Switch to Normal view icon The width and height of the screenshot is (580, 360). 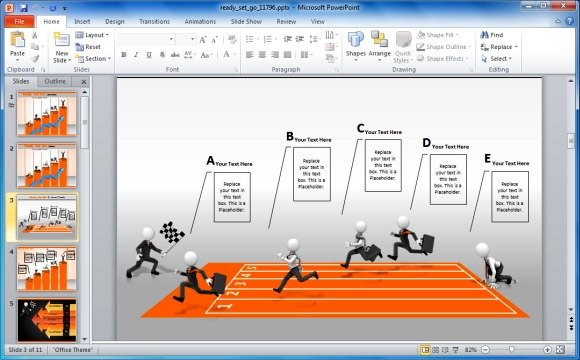coord(425,350)
